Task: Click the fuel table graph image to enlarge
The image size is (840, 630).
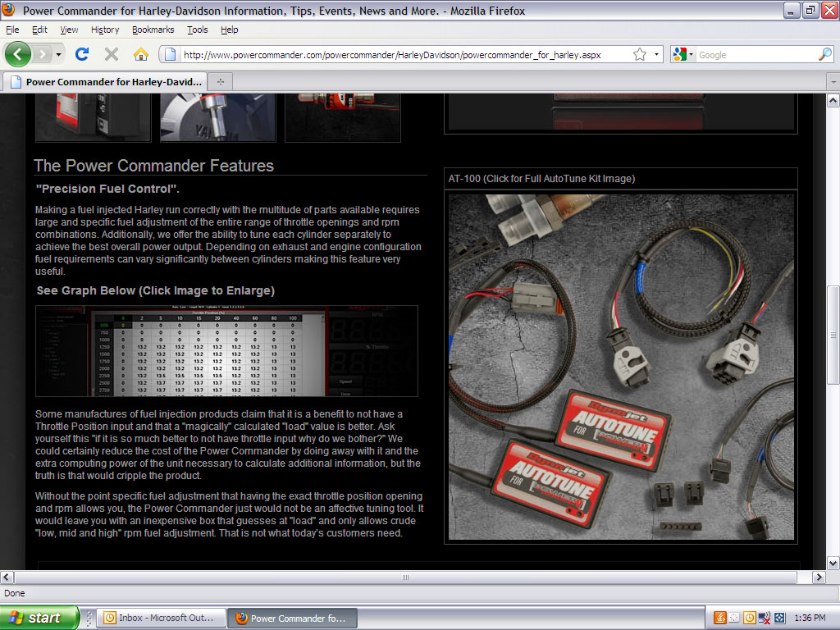Action: (226, 351)
